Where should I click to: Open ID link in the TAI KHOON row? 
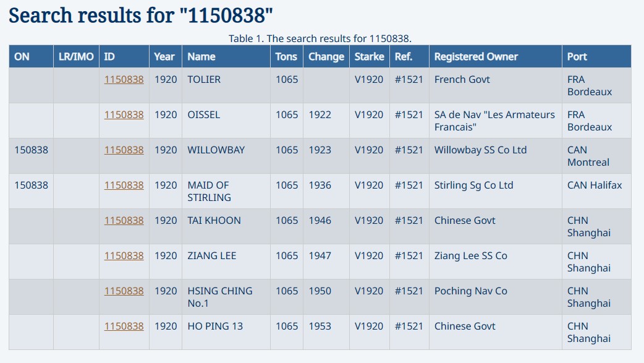[124, 221]
